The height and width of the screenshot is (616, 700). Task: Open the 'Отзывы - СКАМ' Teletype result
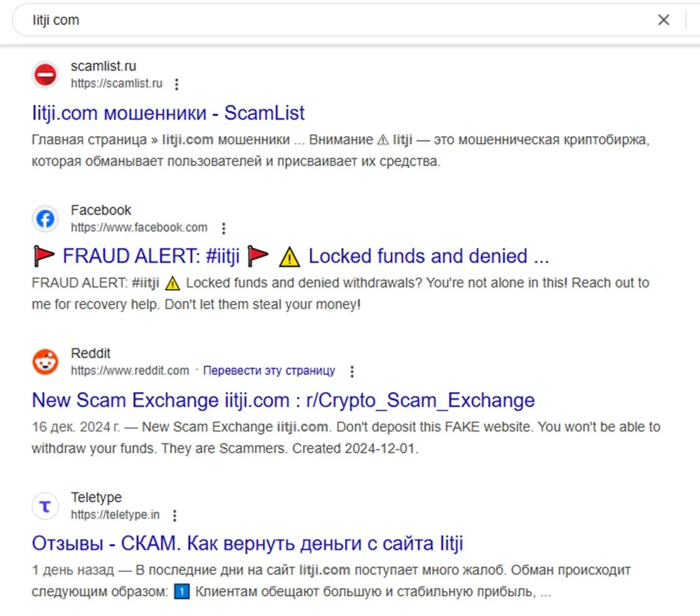[247, 544]
